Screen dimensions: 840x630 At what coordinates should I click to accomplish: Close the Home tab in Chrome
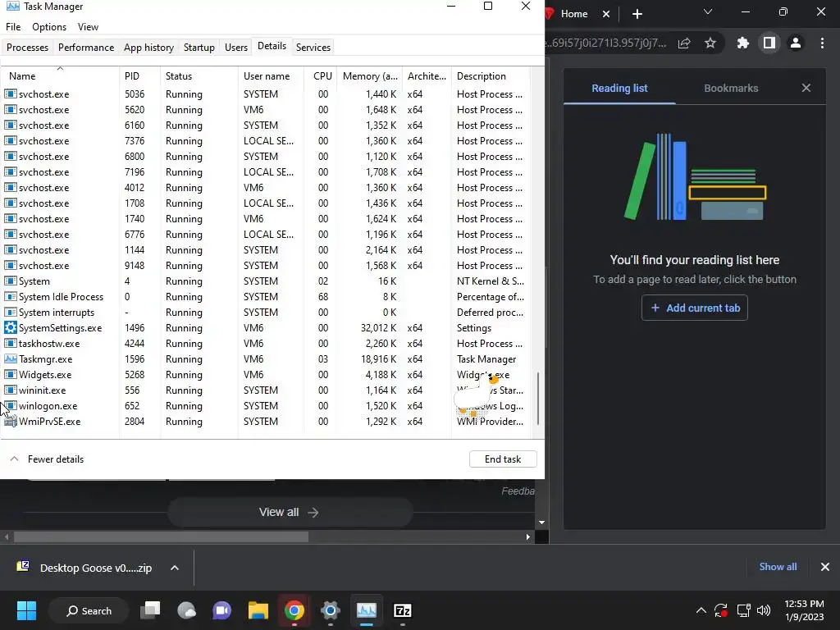(606, 14)
